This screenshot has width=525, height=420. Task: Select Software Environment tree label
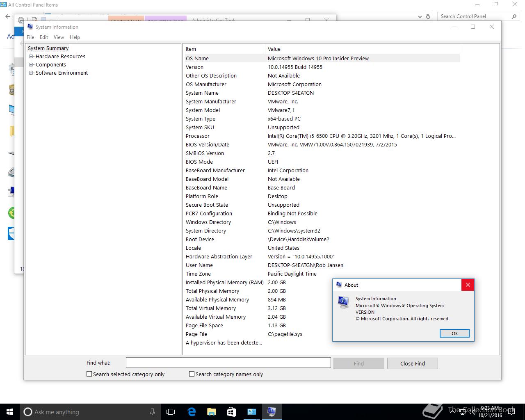[62, 73]
